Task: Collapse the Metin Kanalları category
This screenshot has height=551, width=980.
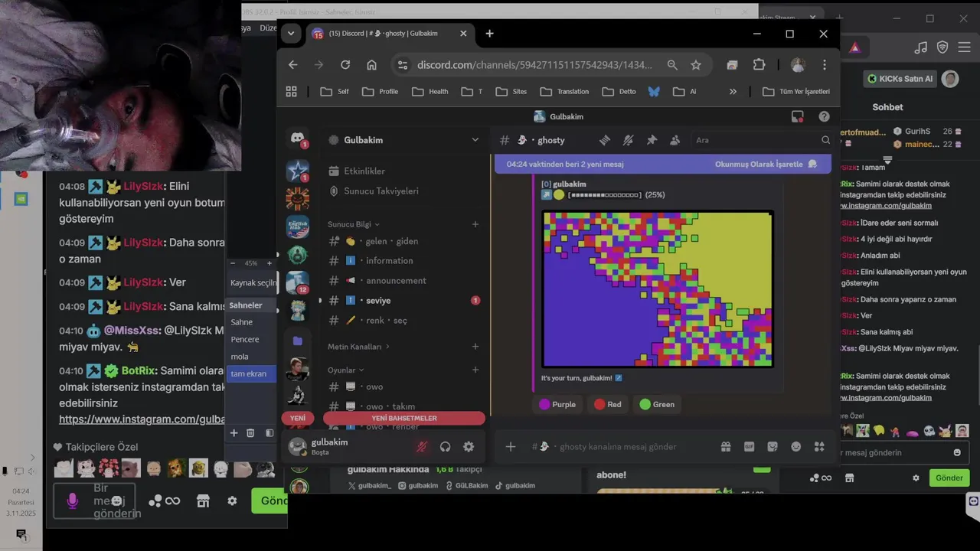Action: [x=358, y=347]
